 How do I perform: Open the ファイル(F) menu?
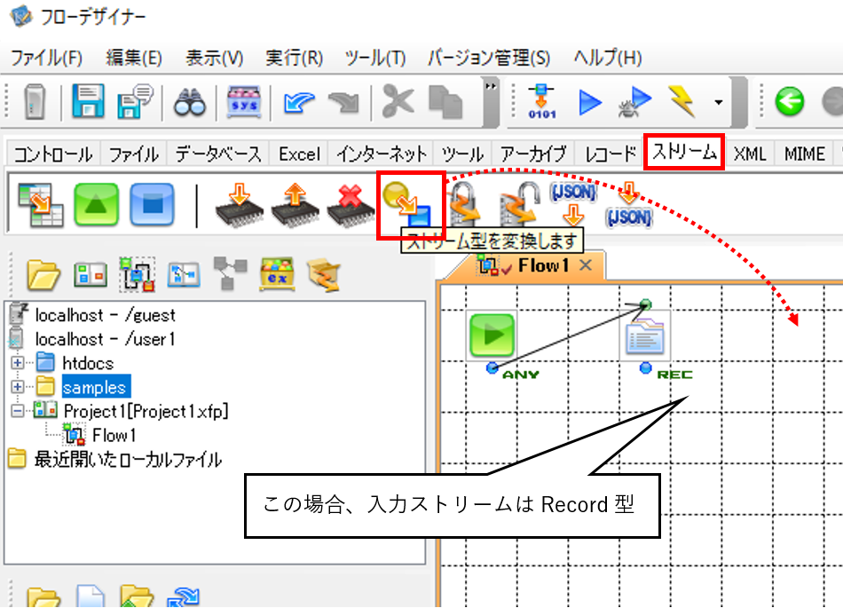46,57
